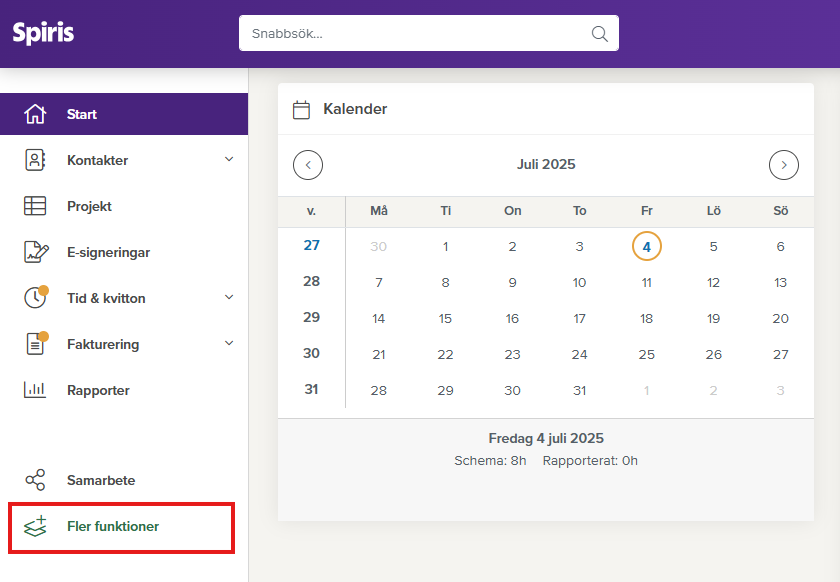Click the Fler funktioner layers icon
Viewport: 840px width, 582px height.
point(35,526)
